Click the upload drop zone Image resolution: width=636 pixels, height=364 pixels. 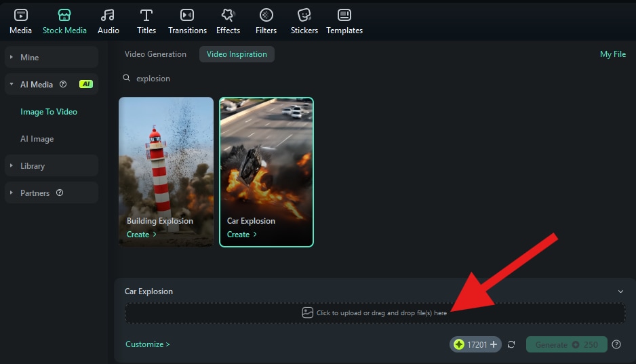point(375,313)
